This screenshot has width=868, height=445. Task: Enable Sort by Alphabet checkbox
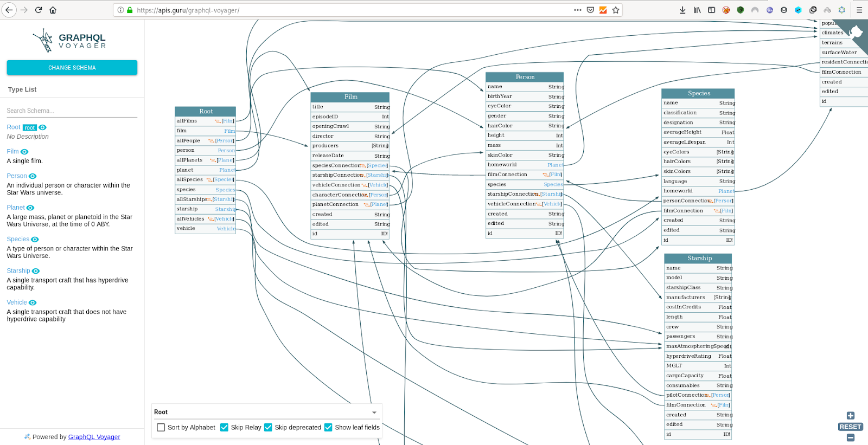[x=161, y=427]
